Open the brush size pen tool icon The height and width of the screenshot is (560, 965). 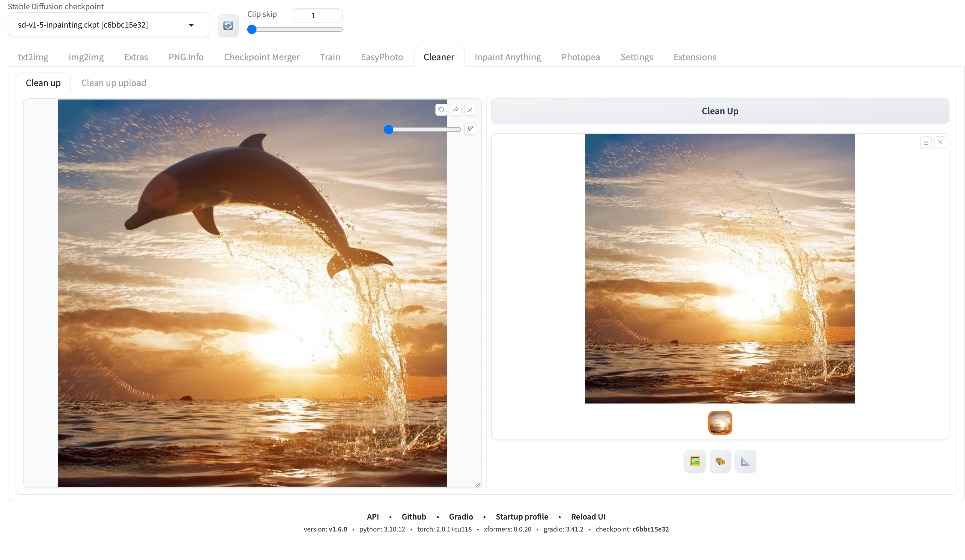pyautogui.click(x=470, y=129)
